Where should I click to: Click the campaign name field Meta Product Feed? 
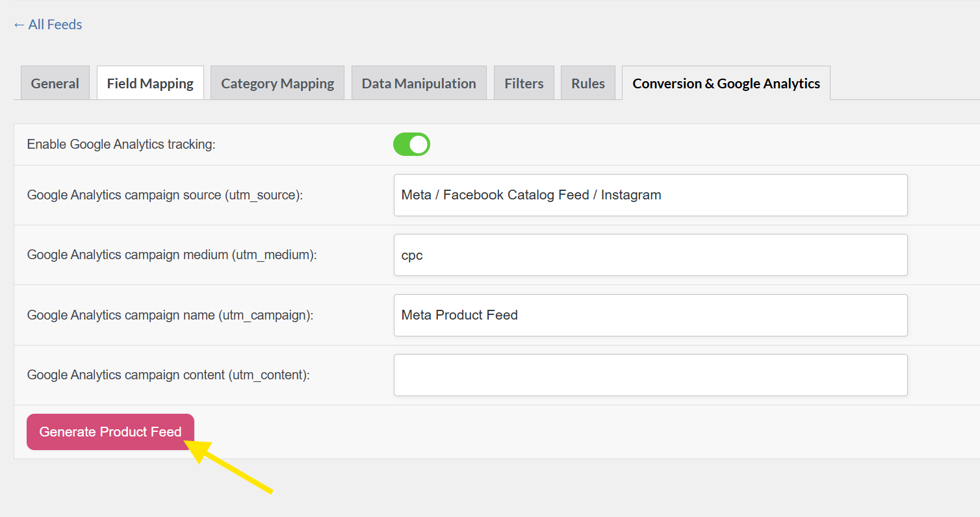coord(650,315)
